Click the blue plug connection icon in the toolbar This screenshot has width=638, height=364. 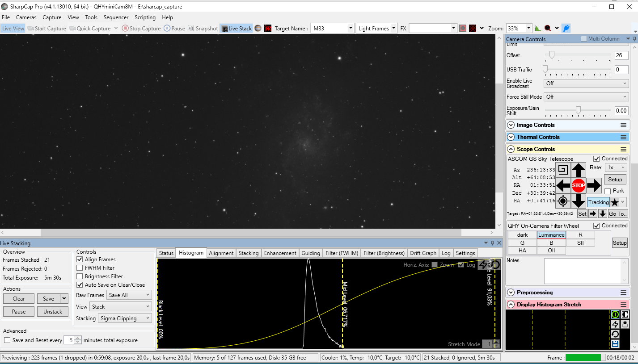pyautogui.click(x=566, y=29)
